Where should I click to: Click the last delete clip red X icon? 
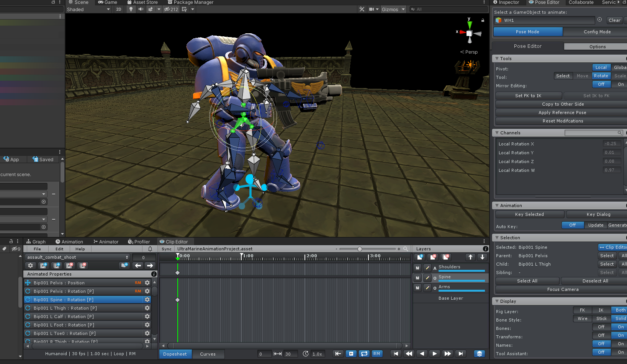(82, 266)
